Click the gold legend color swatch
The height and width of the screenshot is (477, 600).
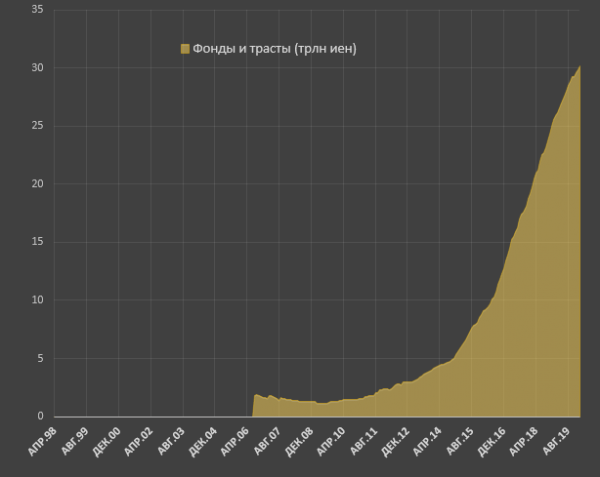point(184,49)
